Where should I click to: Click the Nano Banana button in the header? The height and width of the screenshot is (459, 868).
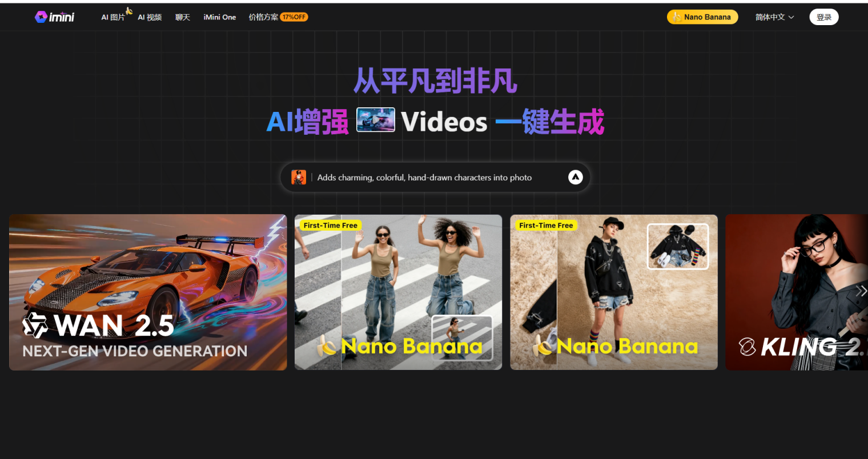tap(702, 17)
